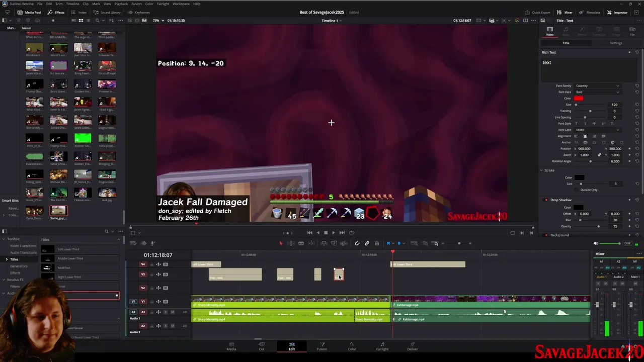The height and width of the screenshot is (362, 644).
Task: Open the Timeline 1 name dropdown
Action: (x=332, y=21)
